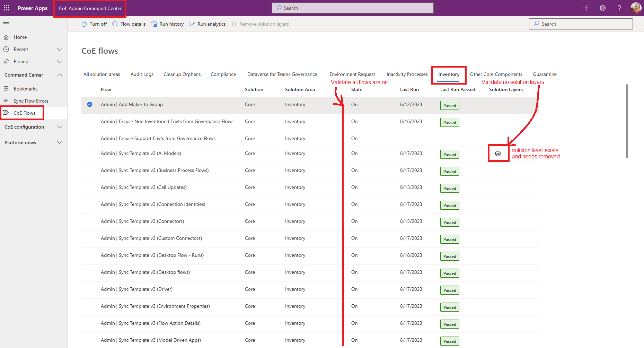Click inside the top Search bar
Screen dimensions: 644x348
(352, 8)
